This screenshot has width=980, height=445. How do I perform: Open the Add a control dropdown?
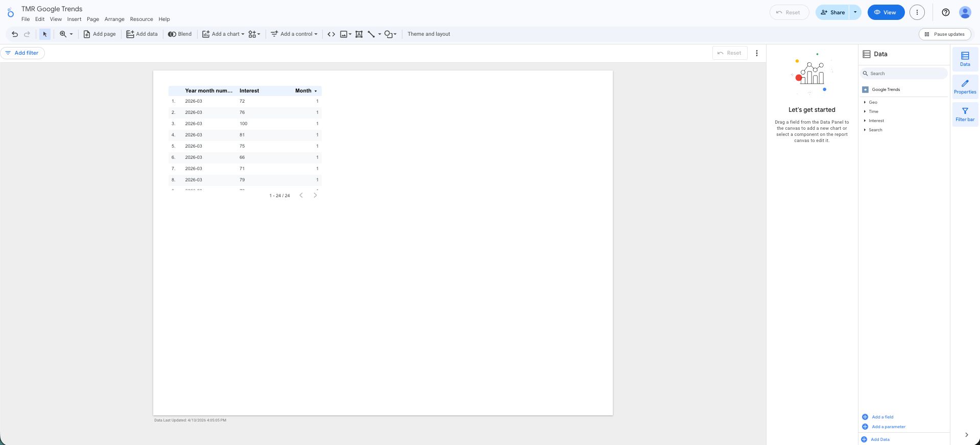pyautogui.click(x=294, y=34)
